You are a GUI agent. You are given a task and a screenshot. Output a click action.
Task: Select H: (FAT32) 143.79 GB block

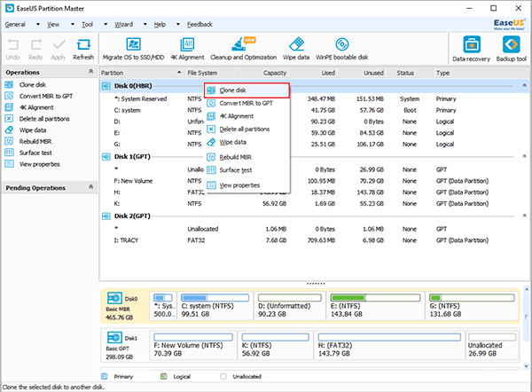pos(389,346)
